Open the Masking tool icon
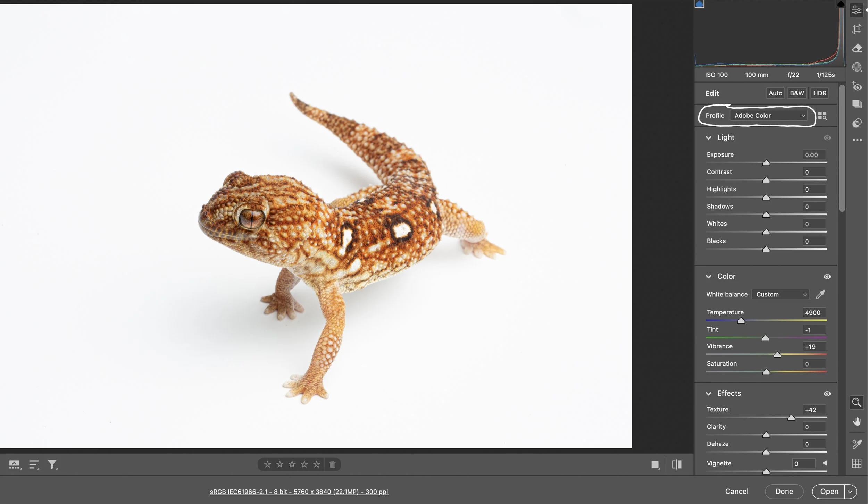Image resolution: width=868 pixels, height=504 pixels. [x=857, y=67]
